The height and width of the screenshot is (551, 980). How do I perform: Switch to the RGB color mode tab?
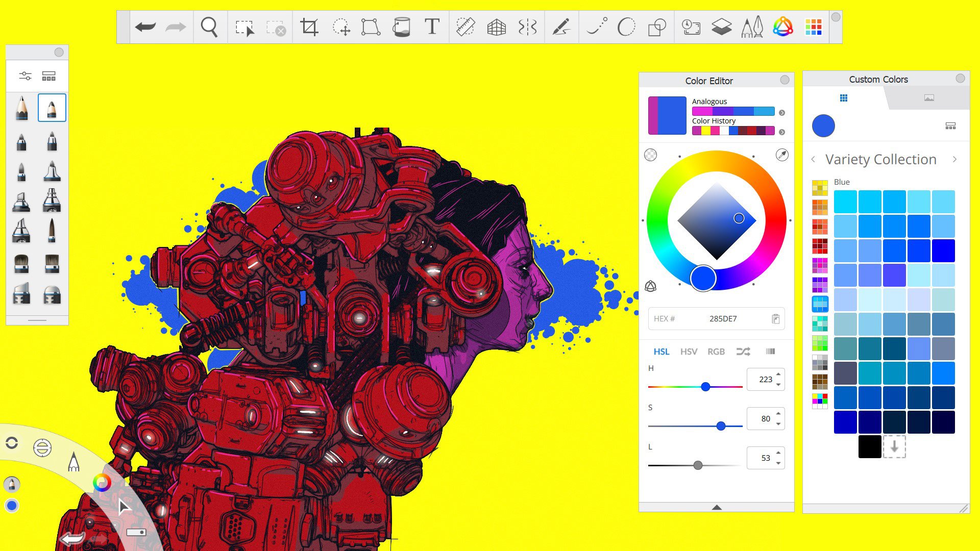coord(717,352)
